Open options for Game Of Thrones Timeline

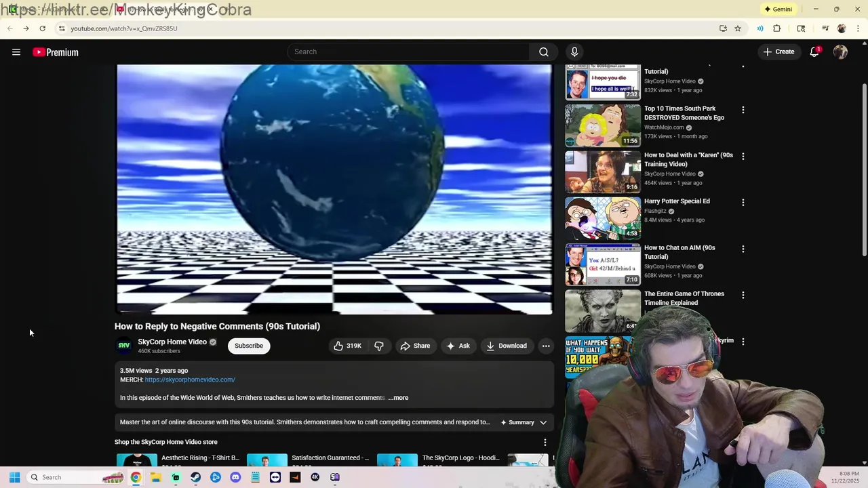click(743, 295)
